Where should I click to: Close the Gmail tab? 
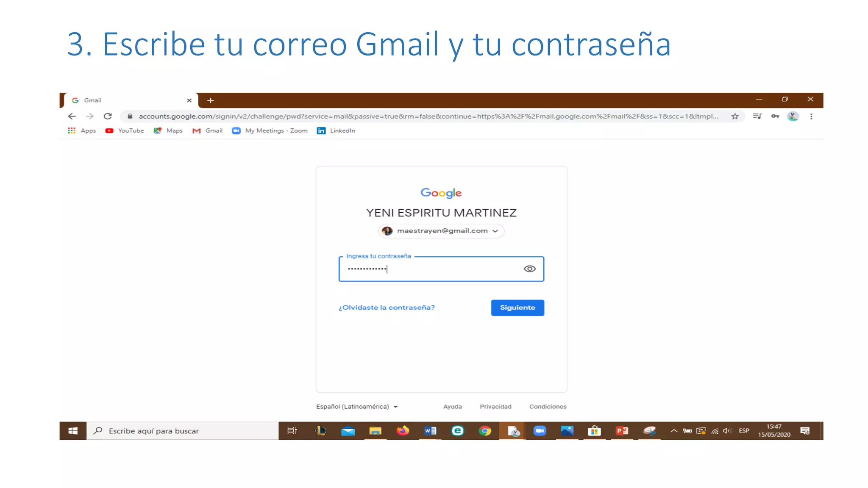[189, 100]
